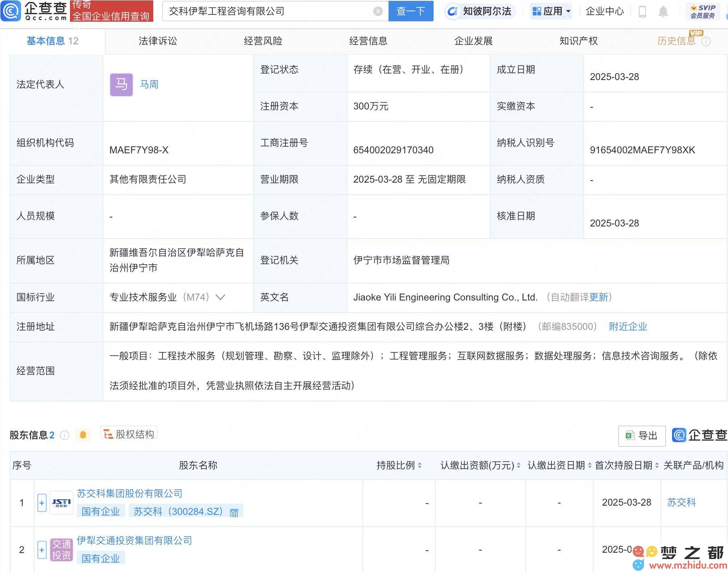Click the 企查查 logo beside 导出
This screenshot has width=728, height=572.
699,435
